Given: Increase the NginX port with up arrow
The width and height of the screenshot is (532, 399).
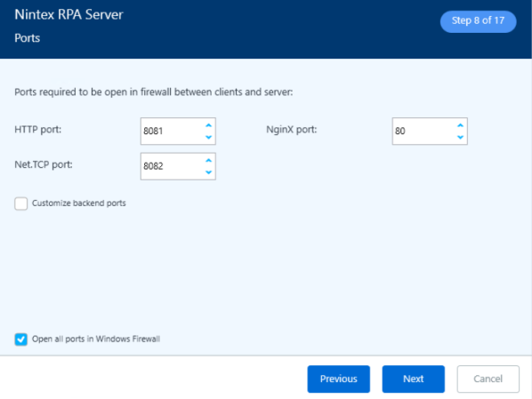Looking at the screenshot, I should pyautogui.click(x=461, y=125).
